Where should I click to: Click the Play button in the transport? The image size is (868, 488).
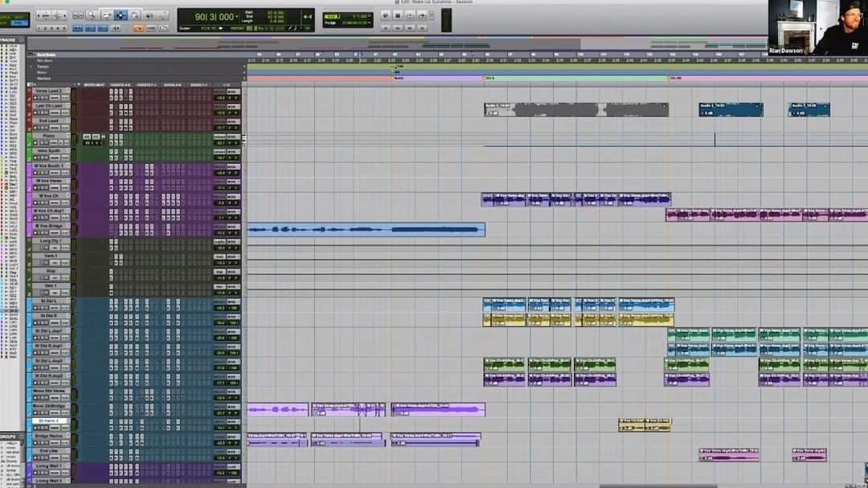tap(410, 16)
